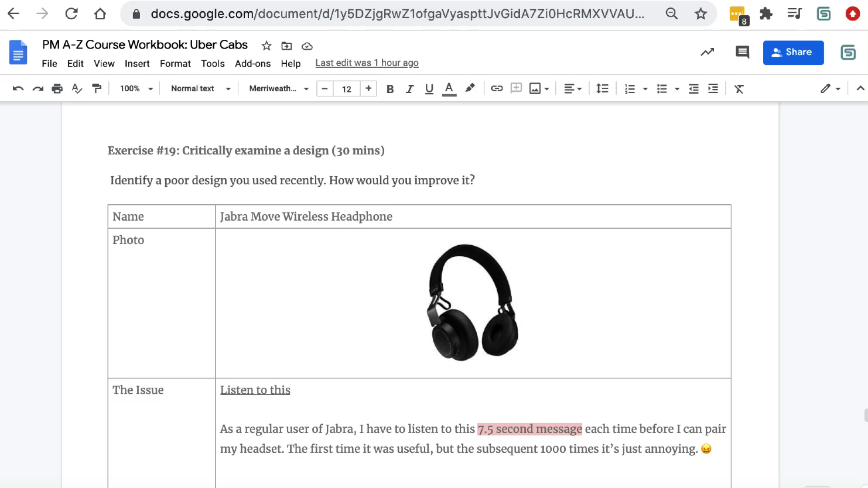Open the browser home page
Screen dimensions: 868x488
(100, 13)
